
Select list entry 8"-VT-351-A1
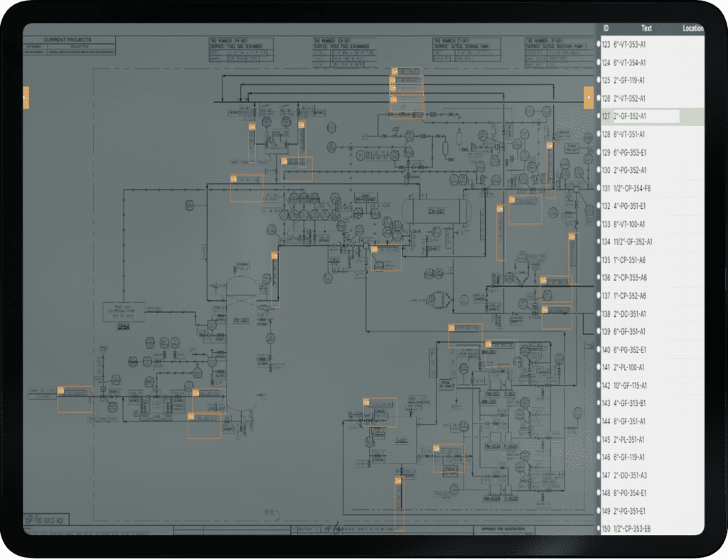point(629,134)
